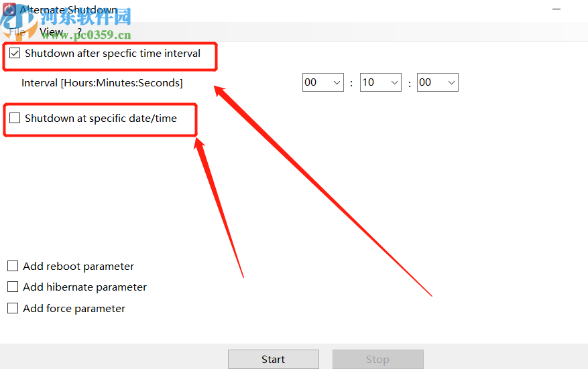Minimize the Alternate Shutdown window
588x369 pixels.
click(x=556, y=9)
